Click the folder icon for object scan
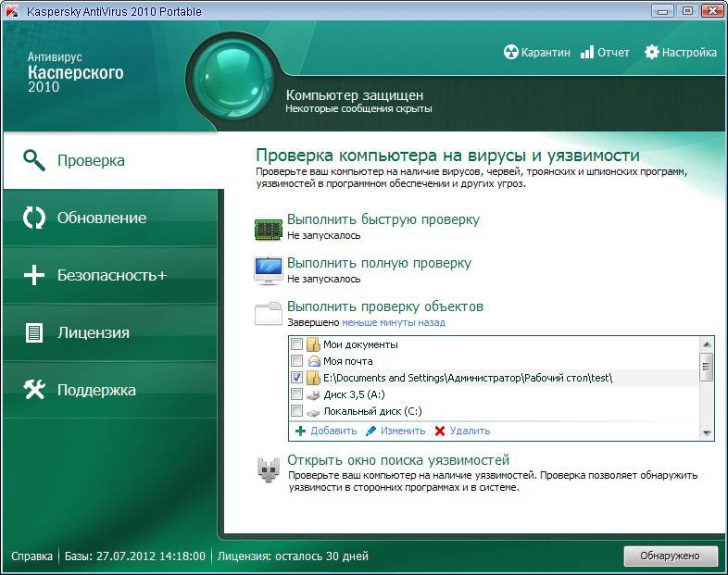 coord(269,313)
